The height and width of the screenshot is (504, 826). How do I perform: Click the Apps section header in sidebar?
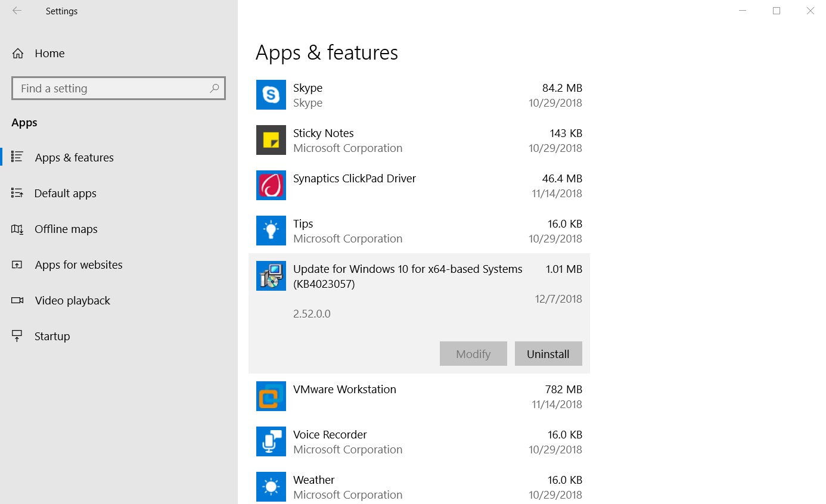(24, 123)
